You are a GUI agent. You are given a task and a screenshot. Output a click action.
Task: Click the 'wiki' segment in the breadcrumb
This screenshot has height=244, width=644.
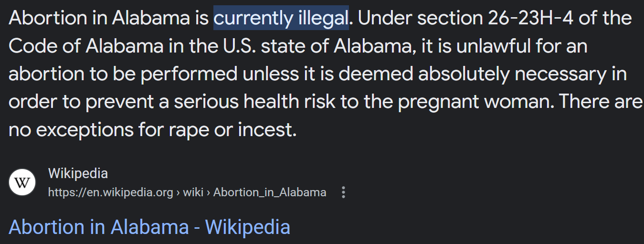[x=193, y=192]
